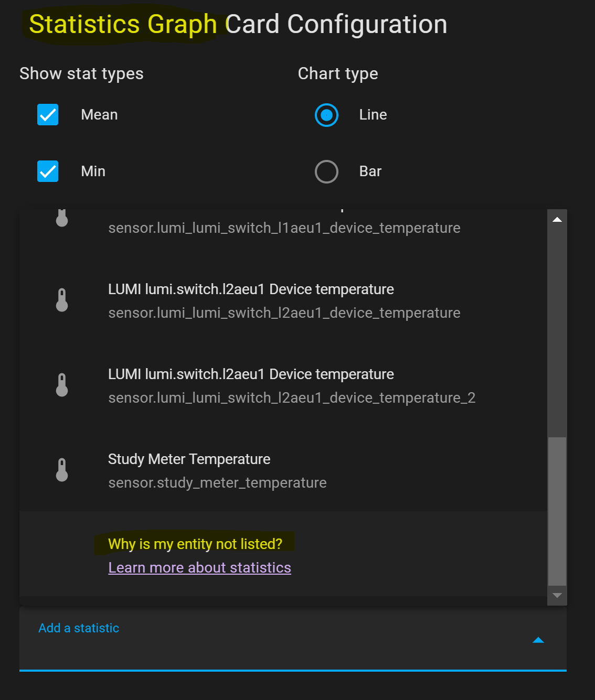Collapse the Add a statistic dropdown arrow
The height and width of the screenshot is (700, 595).
pyautogui.click(x=538, y=640)
